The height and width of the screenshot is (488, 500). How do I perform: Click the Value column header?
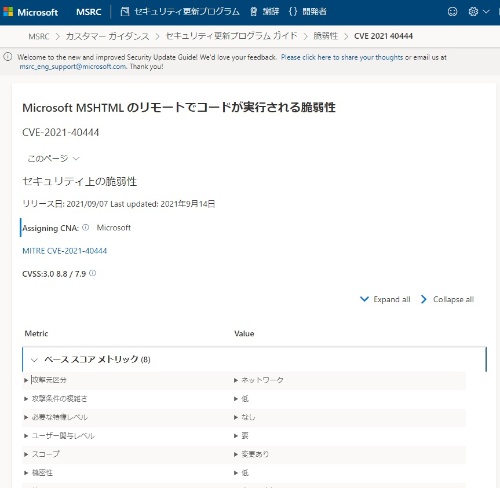click(244, 333)
